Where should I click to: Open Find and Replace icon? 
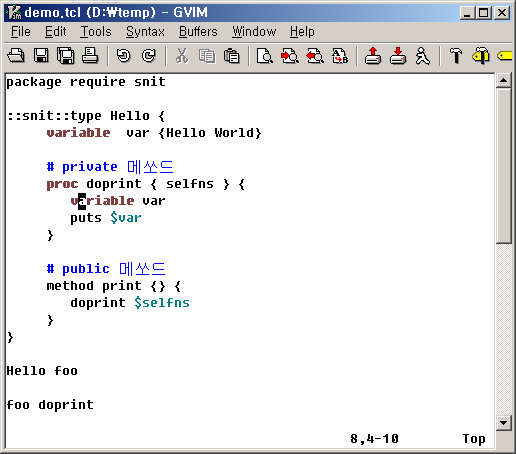click(265, 56)
